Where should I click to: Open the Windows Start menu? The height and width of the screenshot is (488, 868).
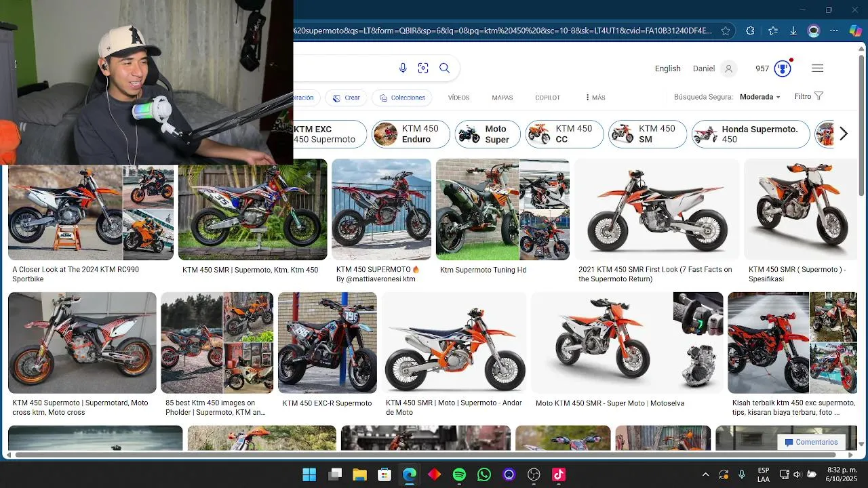click(x=309, y=474)
